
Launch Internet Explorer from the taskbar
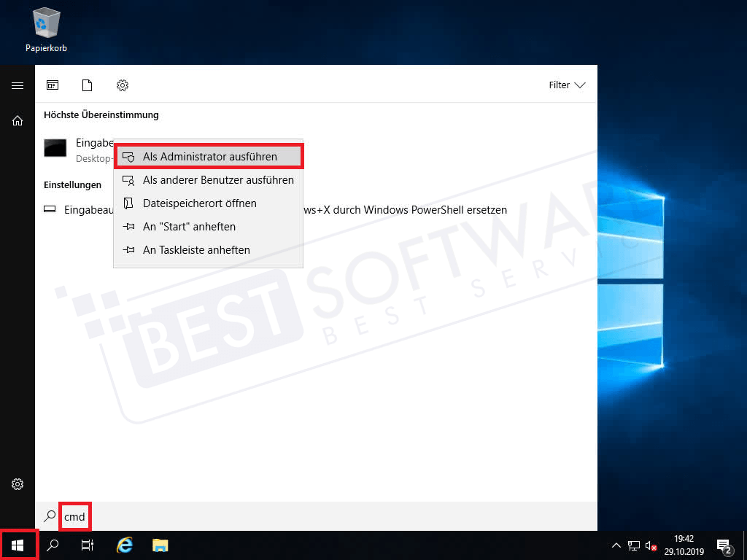click(124, 545)
